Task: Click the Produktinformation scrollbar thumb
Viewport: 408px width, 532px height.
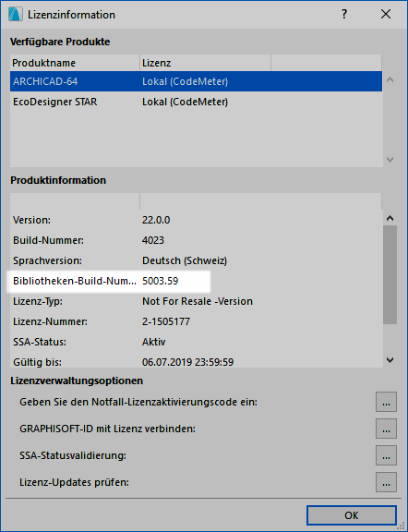Action: coord(390,275)
